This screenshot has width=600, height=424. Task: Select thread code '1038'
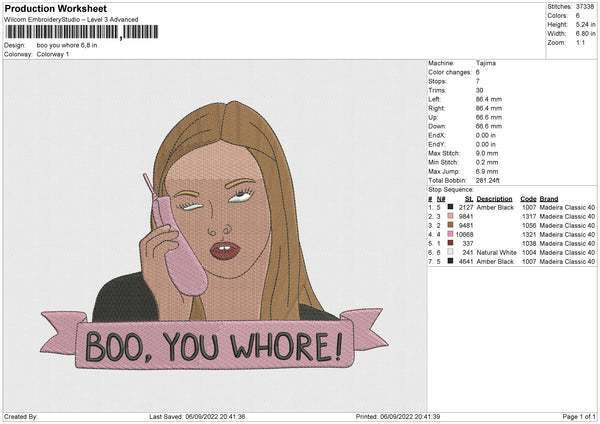point(529,243)
